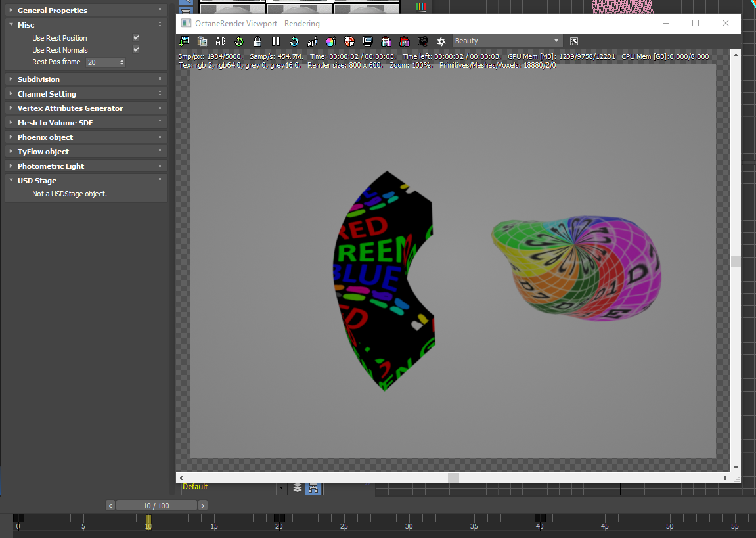Click the red camera region icon
The height and width of the screenshot is (538, 756).
[405, 41]
